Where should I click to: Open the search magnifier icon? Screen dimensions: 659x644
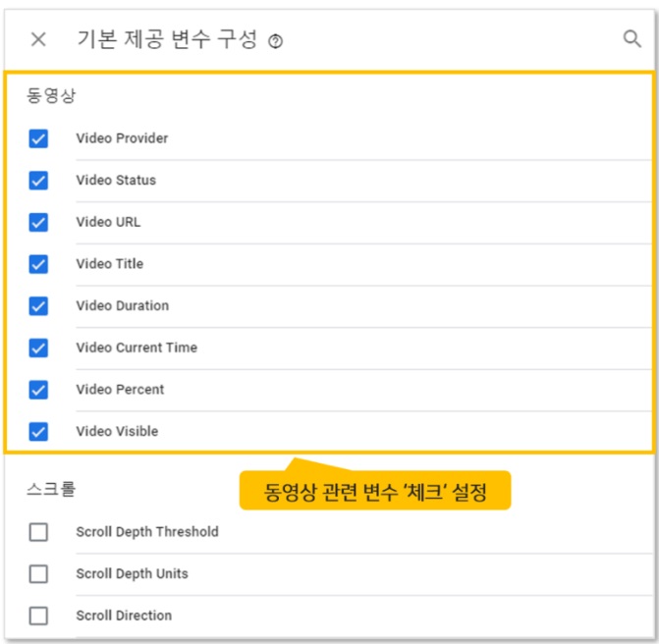click(x=632, y=38)
